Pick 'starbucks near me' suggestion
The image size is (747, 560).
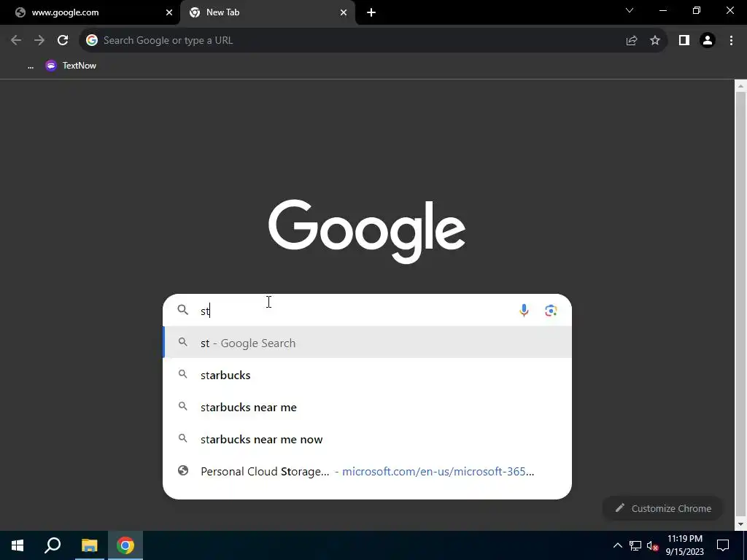coord(368,407)
